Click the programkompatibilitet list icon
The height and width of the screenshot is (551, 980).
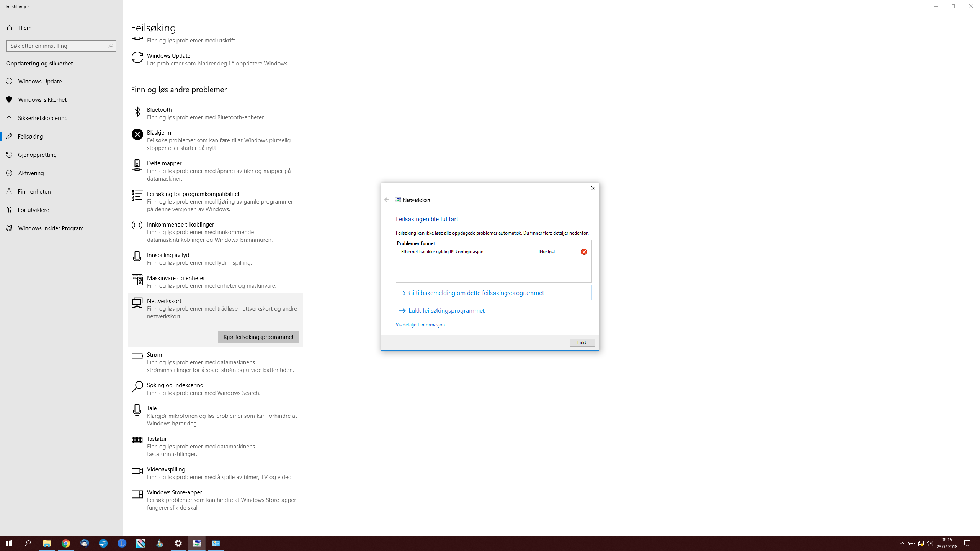pos(137,195)
